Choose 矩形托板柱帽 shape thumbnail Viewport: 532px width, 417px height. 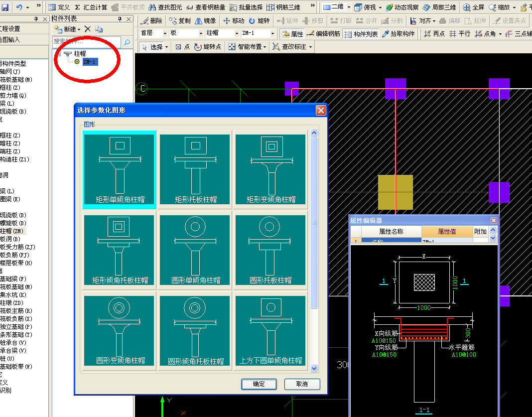click(195, 169)
